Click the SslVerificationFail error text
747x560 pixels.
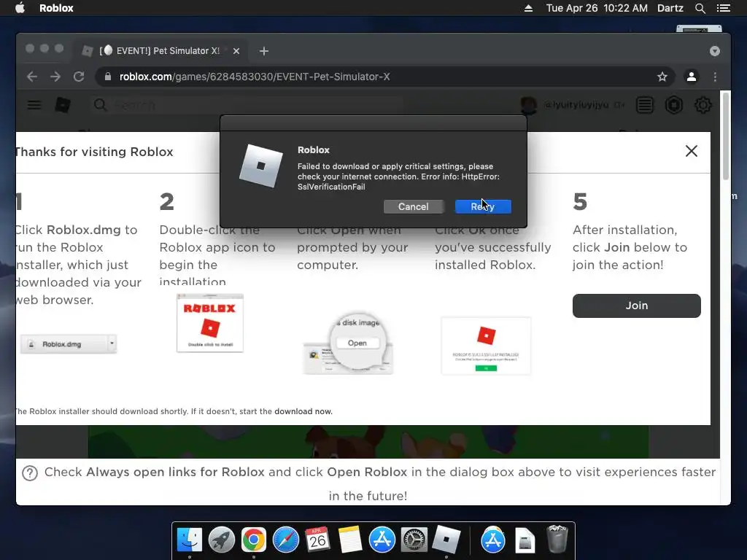click(331, 187)
